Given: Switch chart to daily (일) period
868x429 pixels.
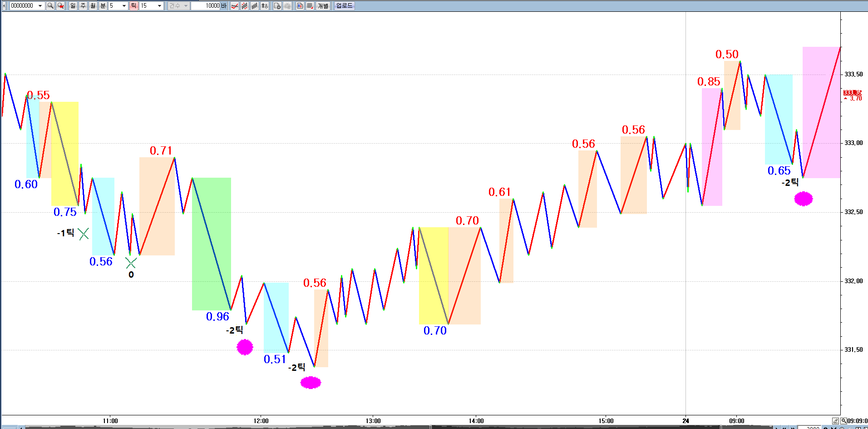Looking at the screenshot, I should coord(73,6).
